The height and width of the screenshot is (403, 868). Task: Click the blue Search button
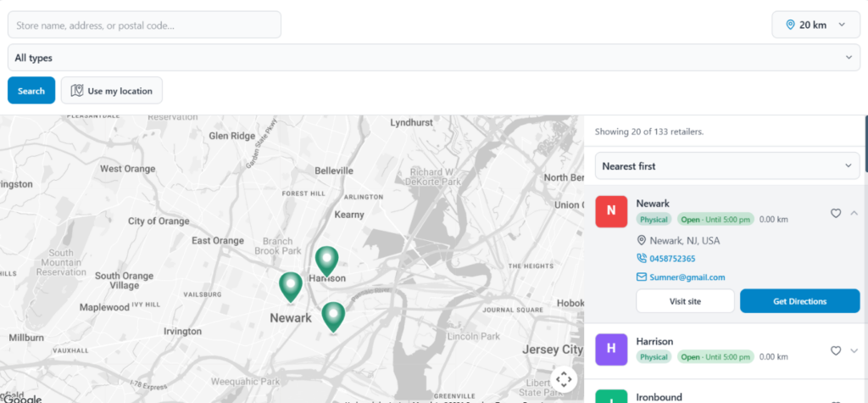click(x=31, y=90)
